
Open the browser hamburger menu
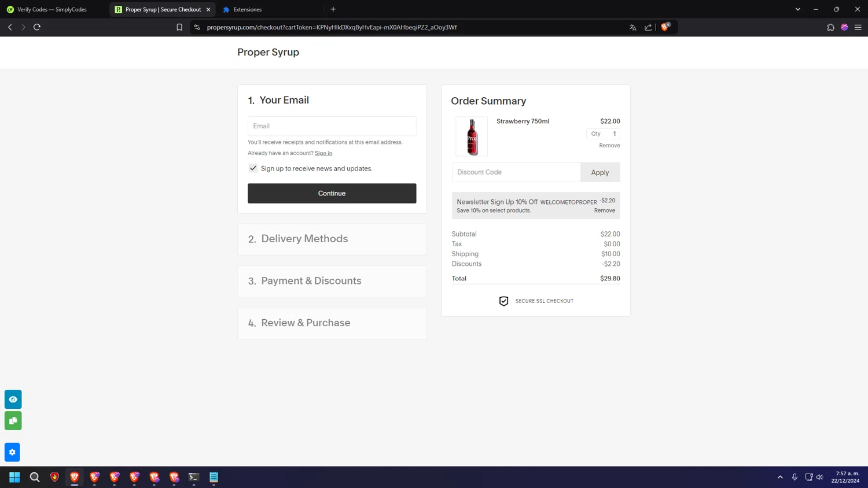pyautogui.click(x=858, y=27)
